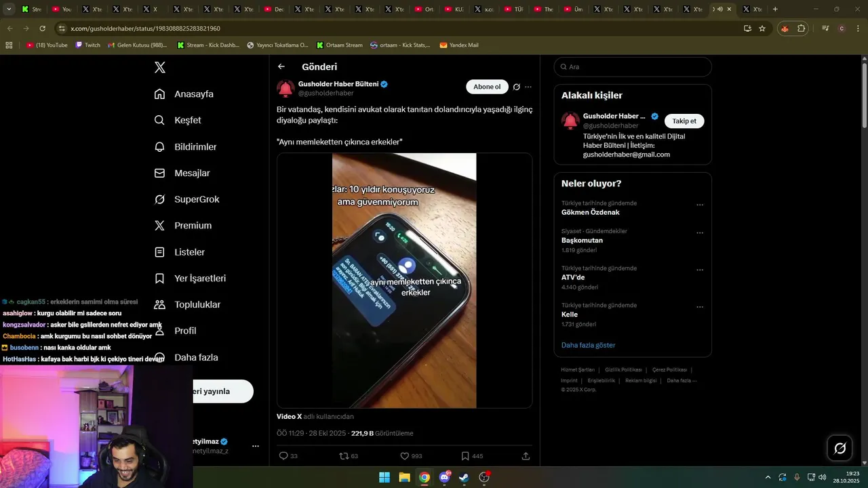Click the address bar URL
868x488 pixels.
click(x=145, y=28)
